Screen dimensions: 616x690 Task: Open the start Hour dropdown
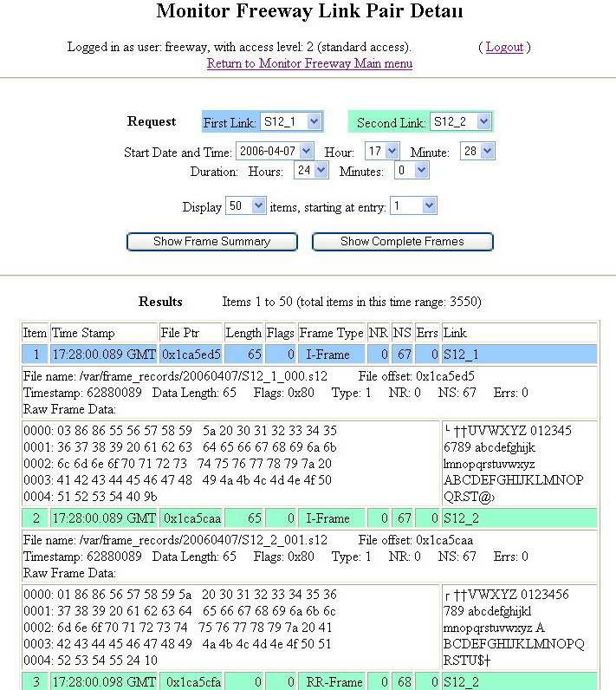(x=381, y=152)
